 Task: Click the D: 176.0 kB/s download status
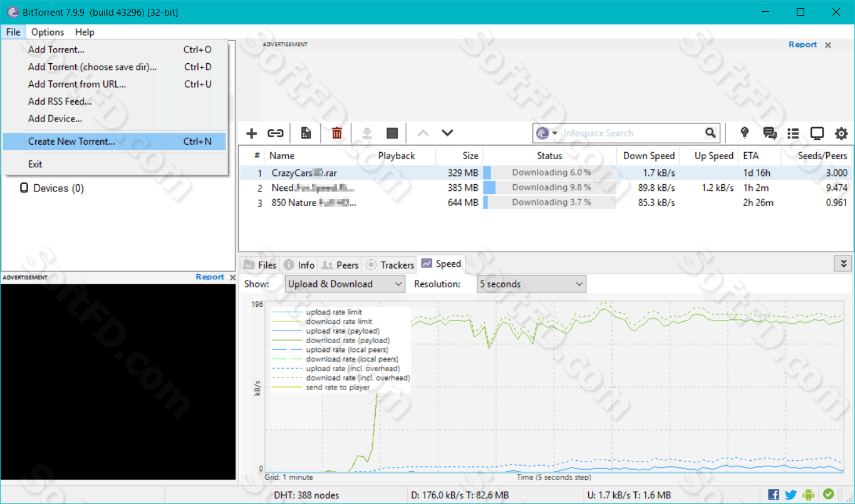[x=460, y=495]
